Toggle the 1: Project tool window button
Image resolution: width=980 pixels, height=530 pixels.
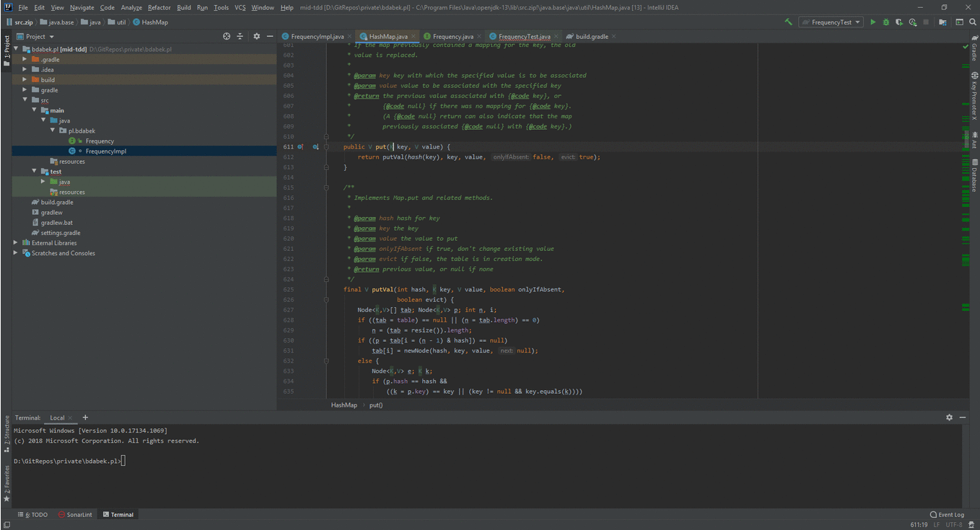(6, 50)
